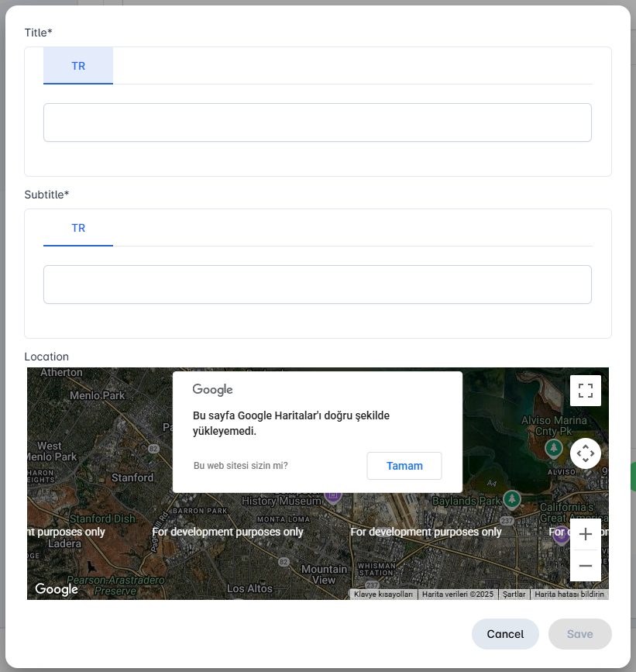Click the West Menlo Park label
Viewport: 636px width, 672px height.
(52, 451)
